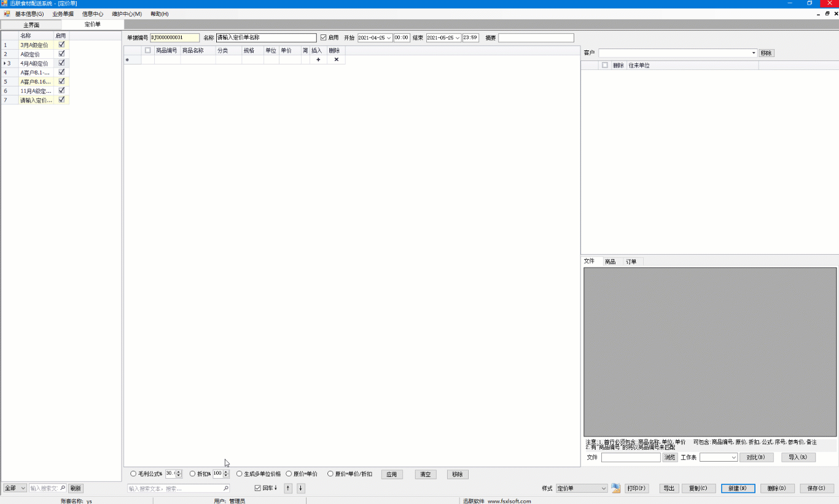Toggle the 启用 checkbox next to the name field

click(x=324, y=37)
